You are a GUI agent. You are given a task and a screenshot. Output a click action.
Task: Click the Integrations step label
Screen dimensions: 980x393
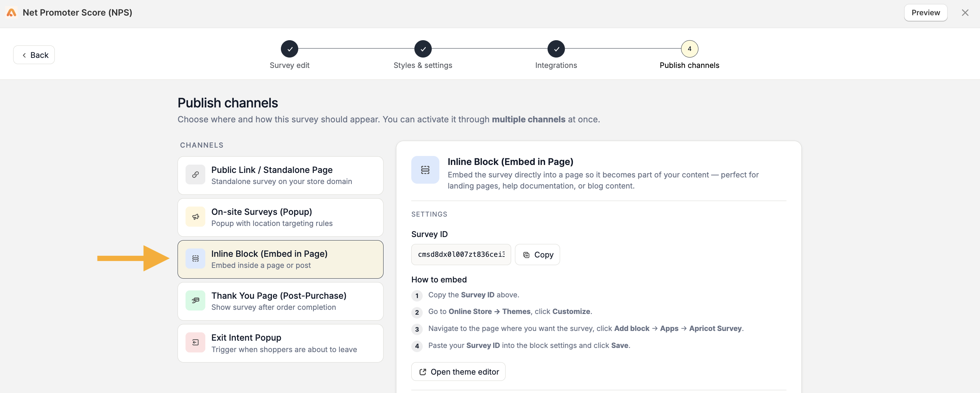tap(556, 65)
